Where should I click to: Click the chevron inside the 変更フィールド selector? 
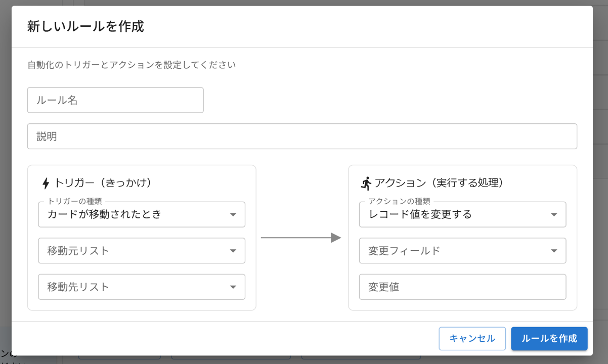coord(554,251)
